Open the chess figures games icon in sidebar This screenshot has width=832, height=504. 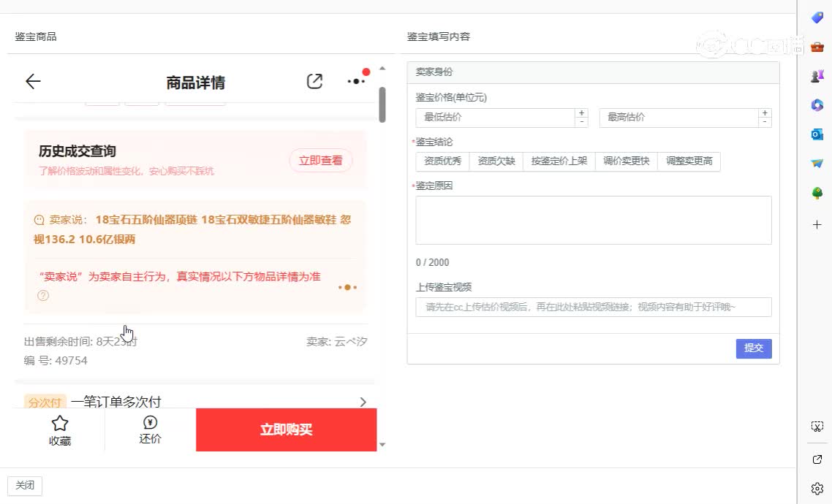[x=817, y=76]
